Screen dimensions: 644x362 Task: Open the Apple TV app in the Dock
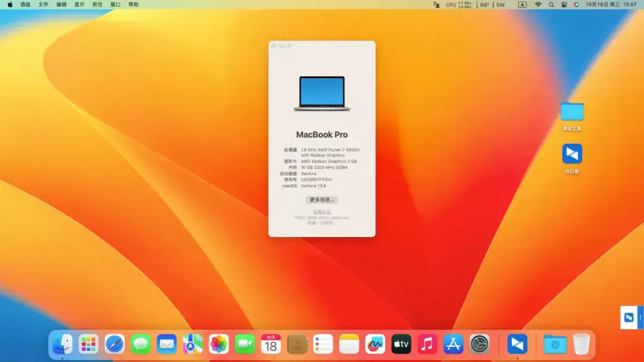401,344
